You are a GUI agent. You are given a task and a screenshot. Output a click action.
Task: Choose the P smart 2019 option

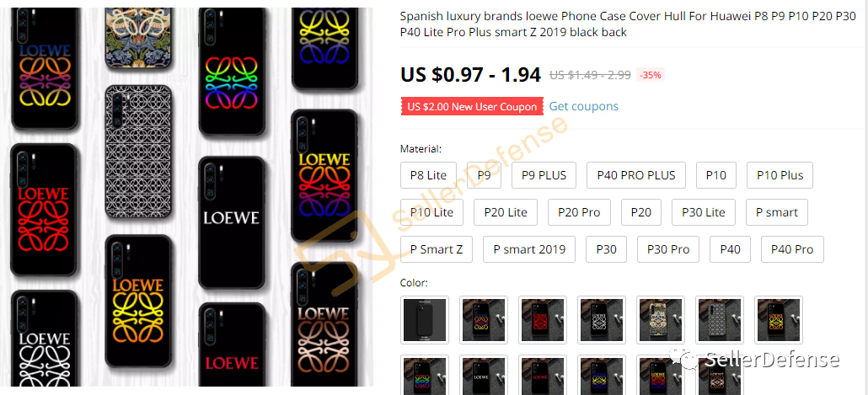pyautogui.click(x=529, y=249)
